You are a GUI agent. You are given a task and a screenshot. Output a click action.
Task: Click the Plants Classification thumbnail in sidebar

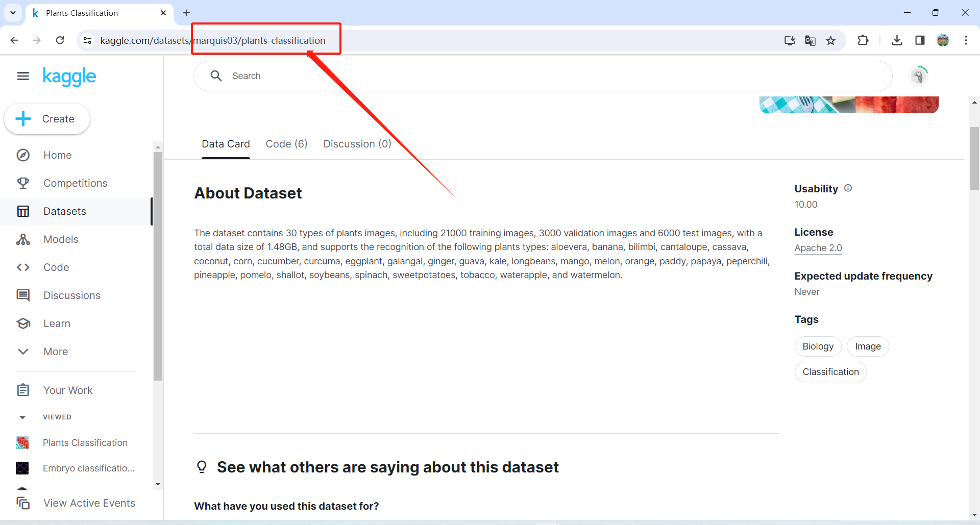(22, 443)
